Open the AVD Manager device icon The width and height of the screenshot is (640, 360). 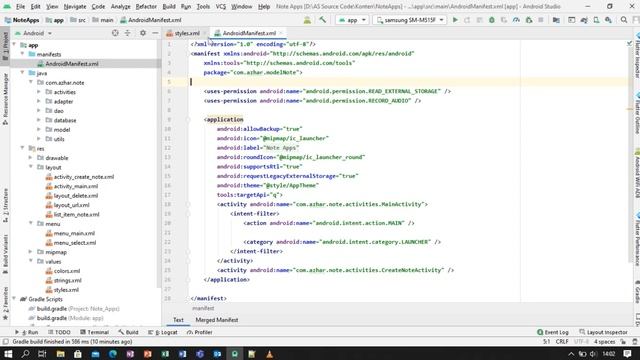(596, 20)
